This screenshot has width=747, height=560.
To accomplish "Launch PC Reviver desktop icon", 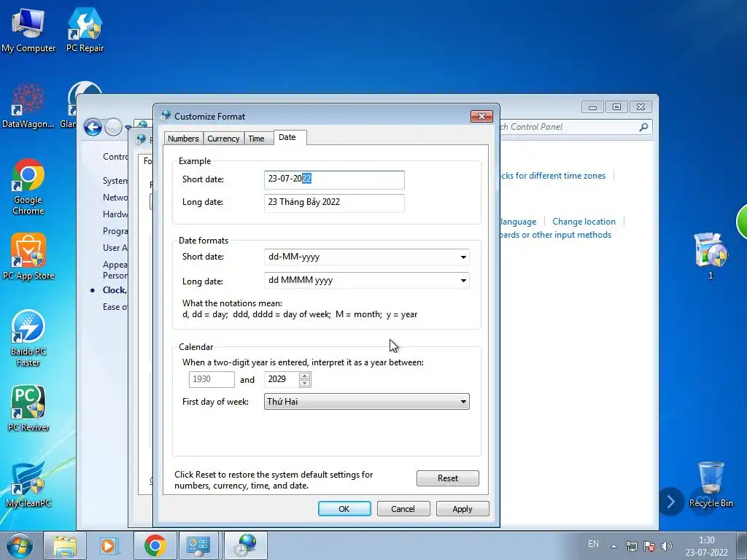I will click(28, 408).
